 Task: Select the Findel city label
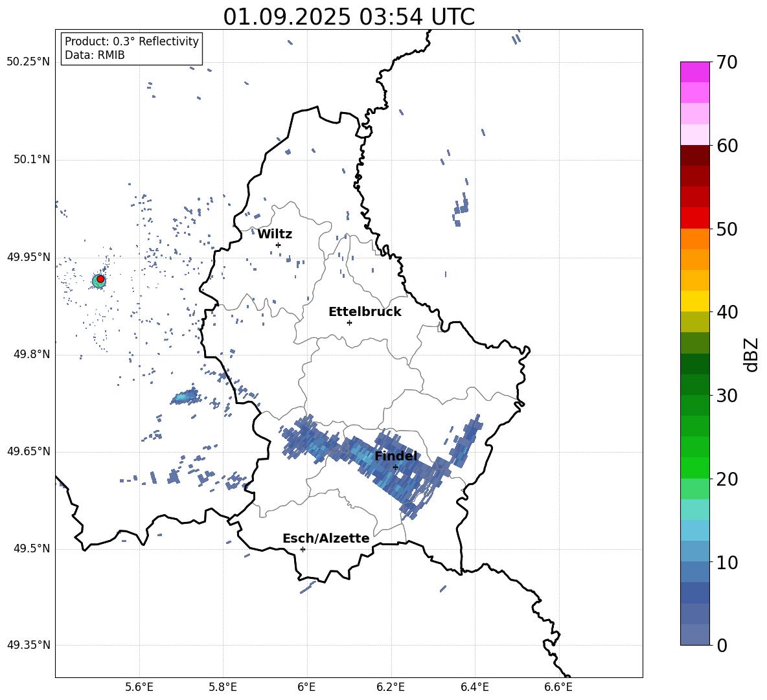(x=396, y=456)
